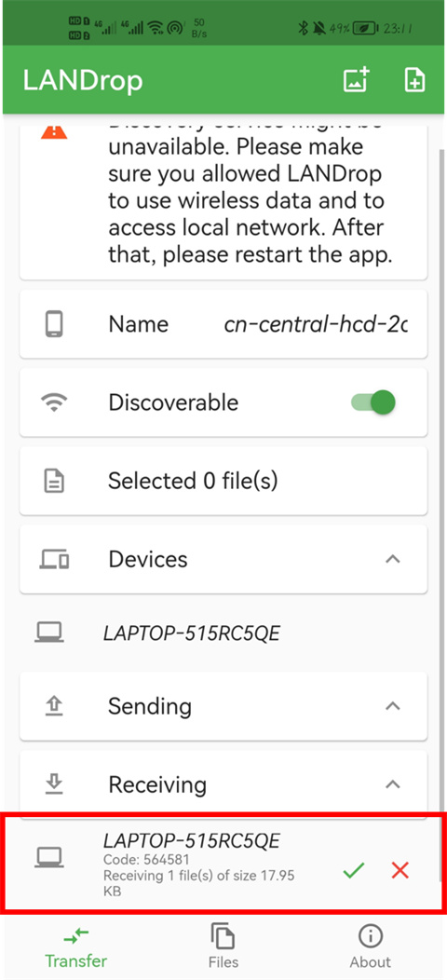Tap the orange warning triangle icon
447x980 pixels.
[x=54, y=131]
